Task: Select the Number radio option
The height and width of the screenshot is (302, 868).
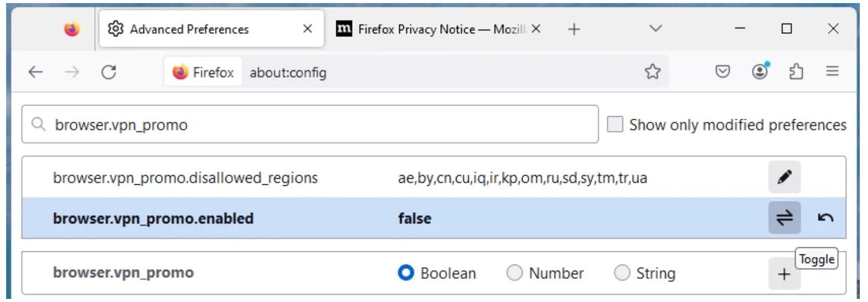Action: click(514, 273)
